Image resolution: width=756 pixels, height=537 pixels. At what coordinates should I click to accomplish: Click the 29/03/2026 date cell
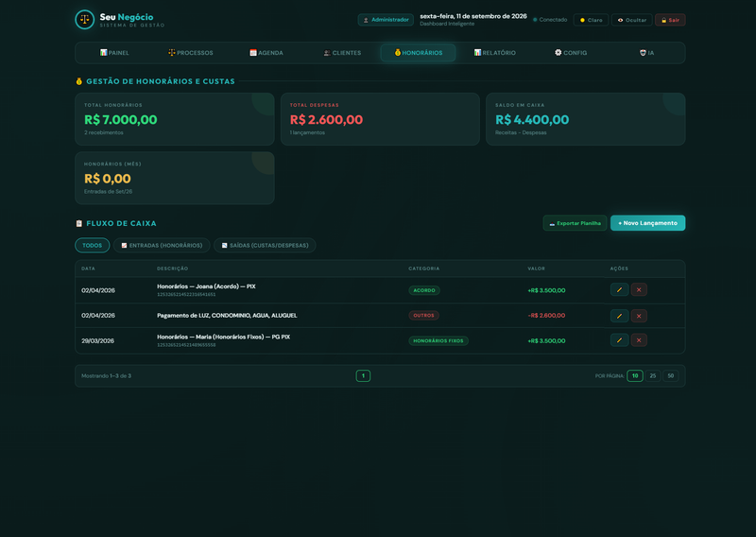pyautogui.click(x=98, y=340)
